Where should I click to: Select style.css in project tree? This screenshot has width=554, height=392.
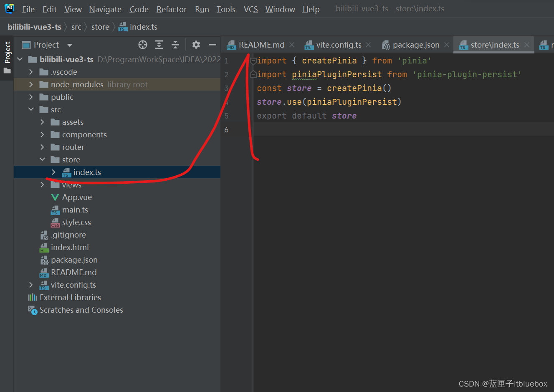click(x=76, y=222)
